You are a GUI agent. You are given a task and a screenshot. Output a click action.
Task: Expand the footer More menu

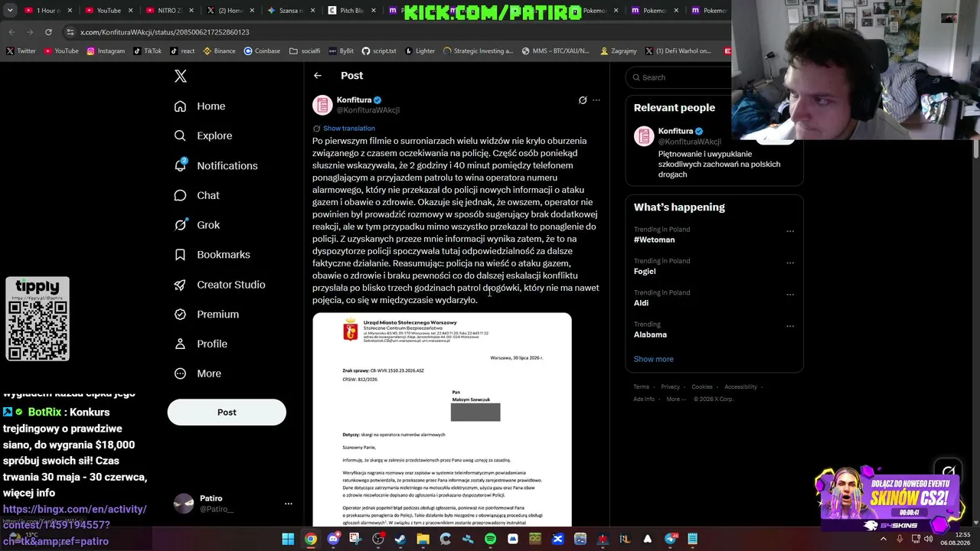[676, 399]
